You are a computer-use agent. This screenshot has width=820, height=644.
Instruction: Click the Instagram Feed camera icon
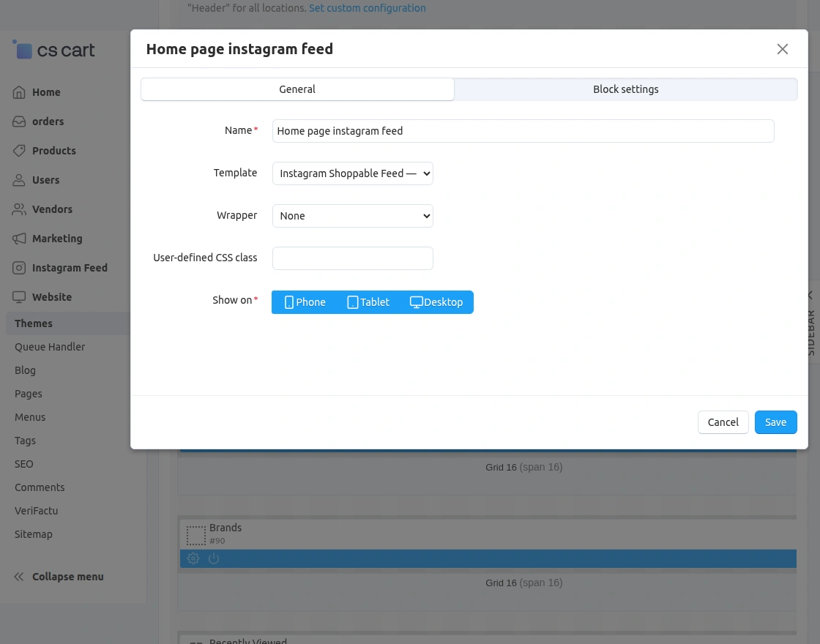pyautogui.click(x=19, y=268)
